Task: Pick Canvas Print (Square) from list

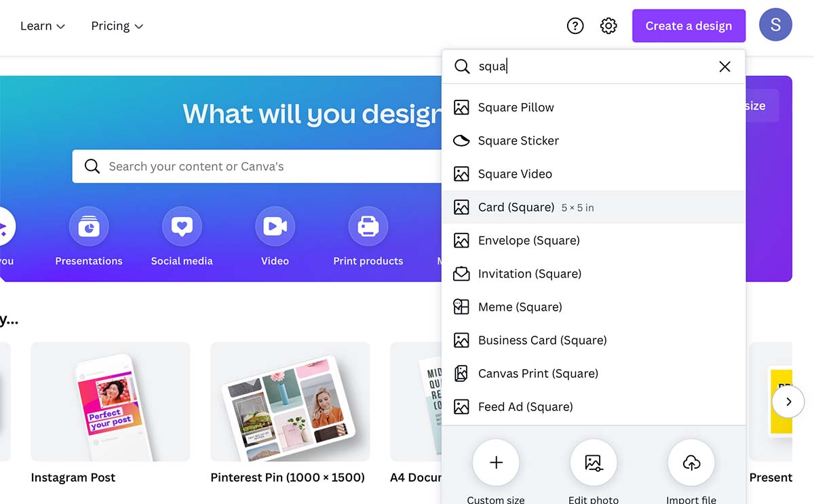Action: pos(594,373)
